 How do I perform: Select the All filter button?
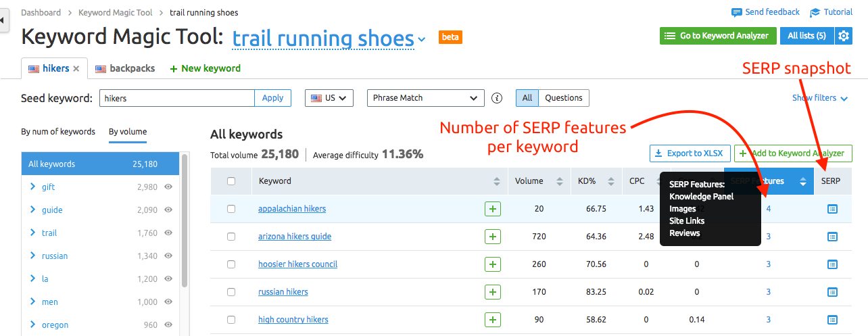(x=527, y=98)
